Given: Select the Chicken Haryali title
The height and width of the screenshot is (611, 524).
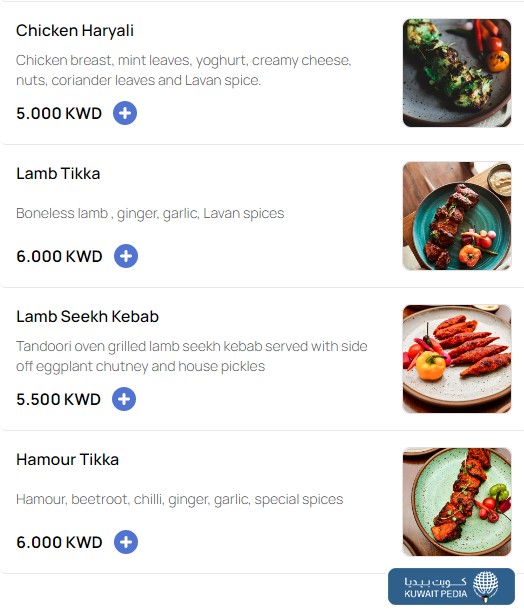Looking at the screenshot, I should point(75,31).
